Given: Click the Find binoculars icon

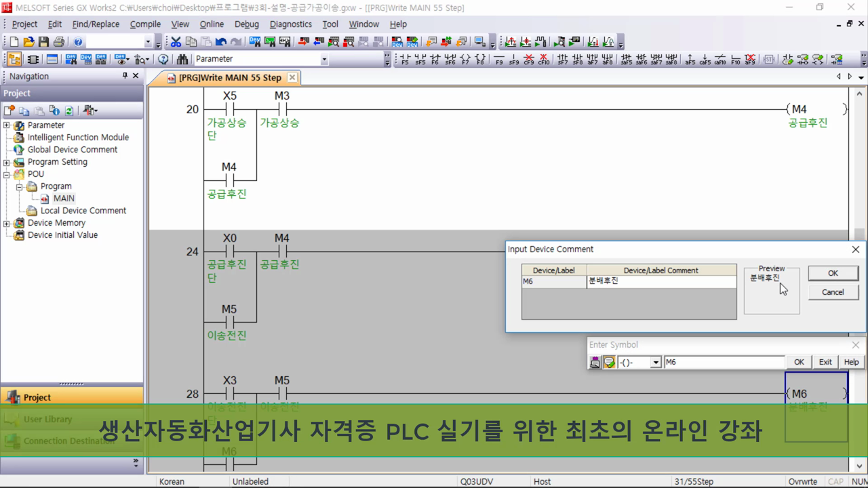Looking at the screenshot, I should [182, 59].
